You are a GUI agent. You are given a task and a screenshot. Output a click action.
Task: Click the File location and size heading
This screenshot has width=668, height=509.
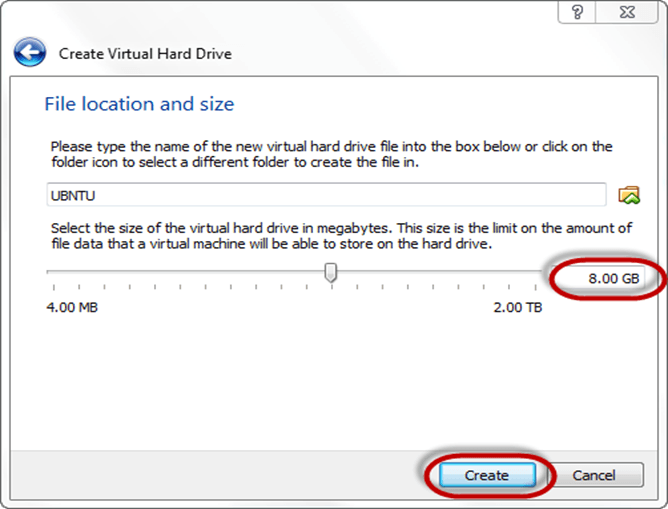(x=139, y=104)
